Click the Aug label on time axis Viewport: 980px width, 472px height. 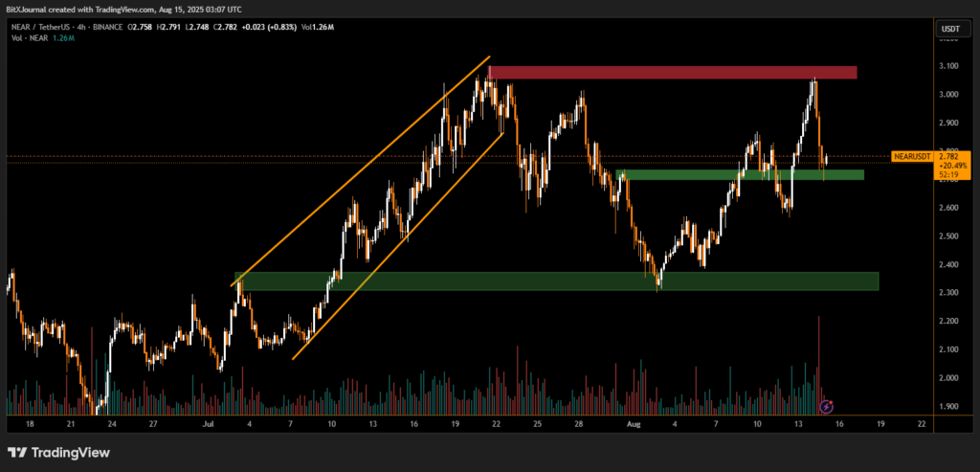click(x=632, y=422)
